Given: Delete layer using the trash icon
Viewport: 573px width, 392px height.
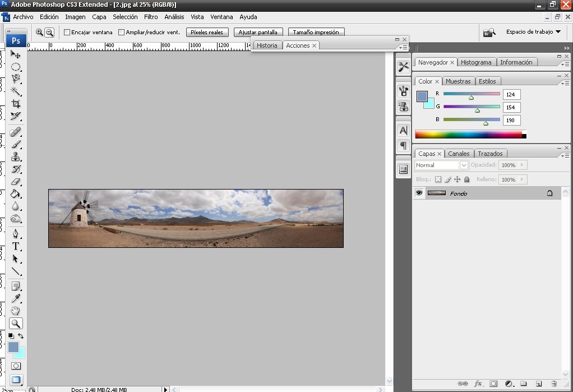Looking at the screenshot, I should point(553,384).
